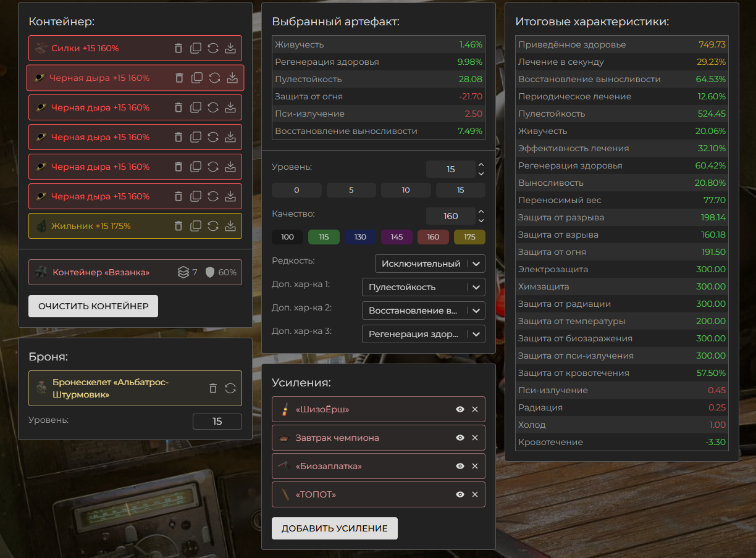The image size is (756, 558).
Task: Expand Доп. хар-ка 1 Пулестойкость dropdown
Action: [423, 287]
